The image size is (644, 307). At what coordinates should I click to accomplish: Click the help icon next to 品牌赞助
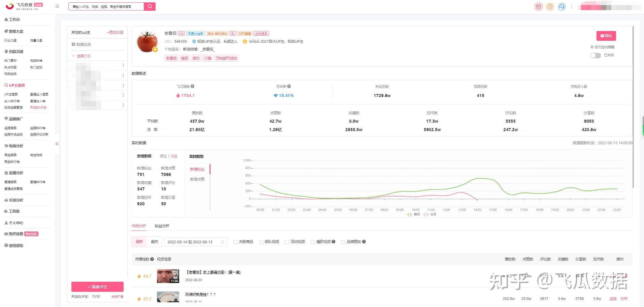point(364,242)
